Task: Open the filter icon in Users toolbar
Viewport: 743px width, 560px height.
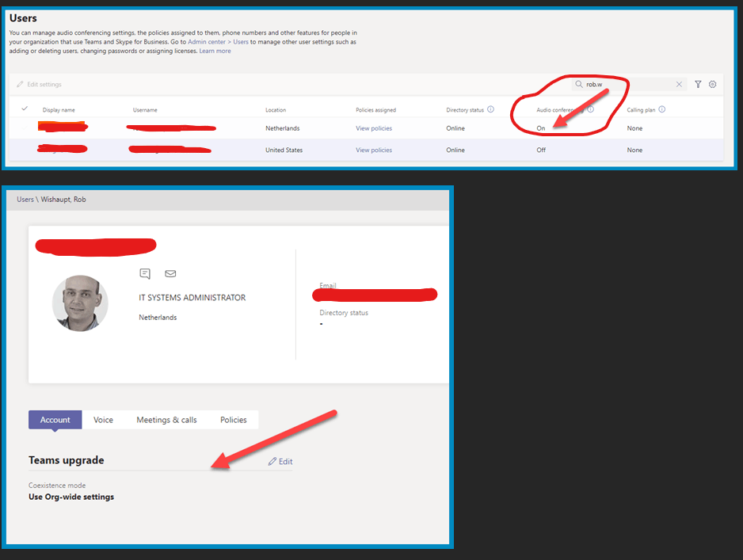Action: 698,84
